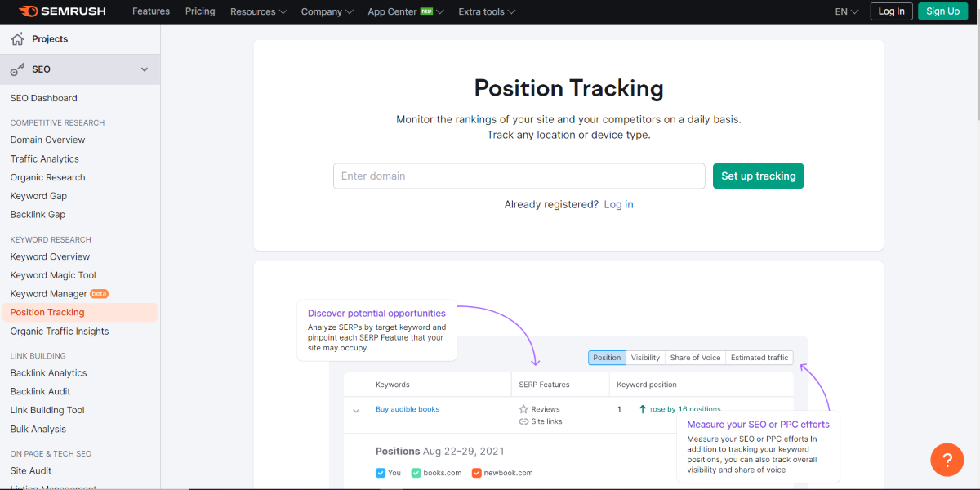Image resolution: width=980 pixels, height=490 pixels.
Task: Toggle the You checkbox
Action: click(381, 473)
